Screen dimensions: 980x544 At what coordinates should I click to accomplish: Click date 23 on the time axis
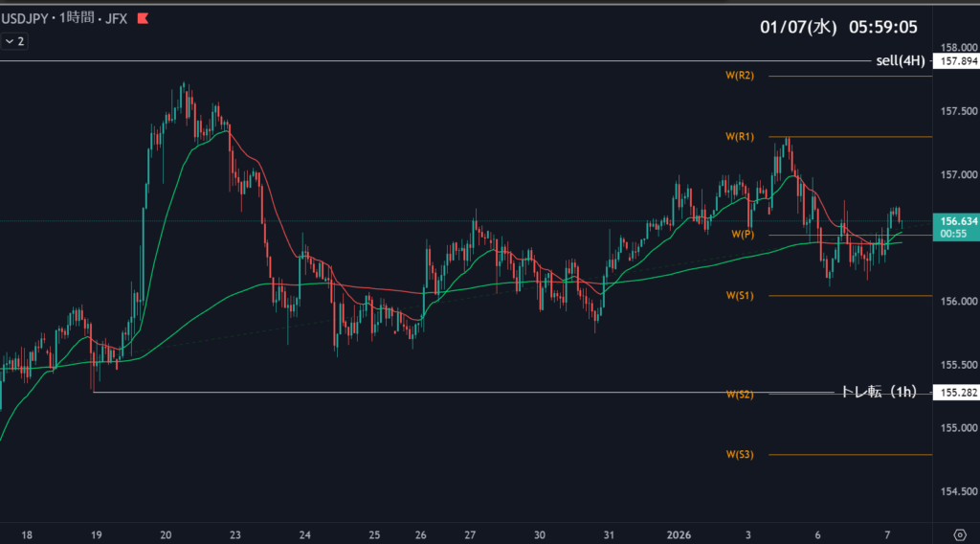(234, 534)
